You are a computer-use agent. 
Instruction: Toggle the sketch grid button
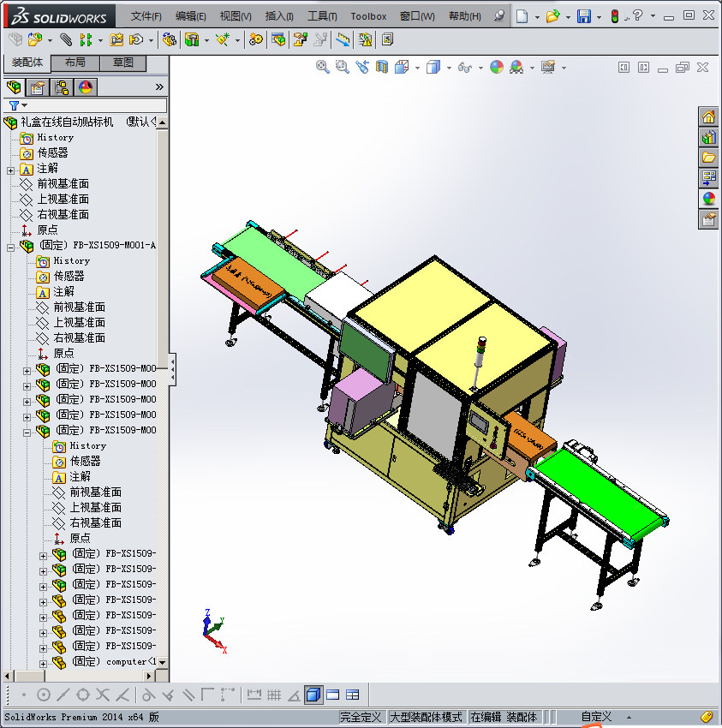point(274,695)
